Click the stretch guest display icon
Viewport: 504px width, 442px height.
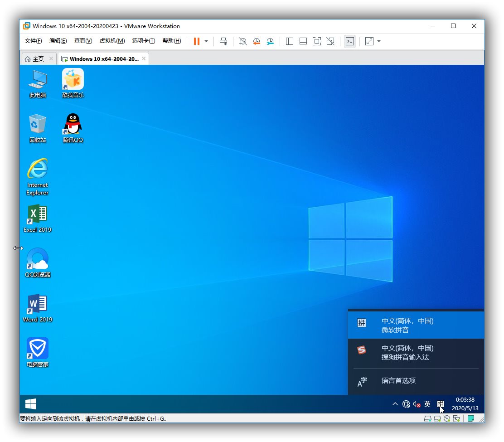tap(369, 41)
